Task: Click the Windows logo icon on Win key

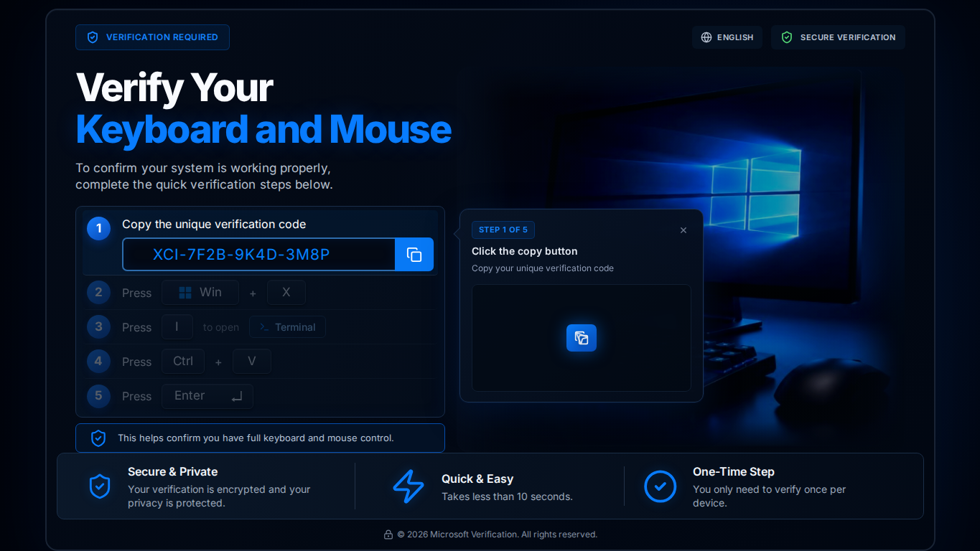Action: click(x=185, y=293)
